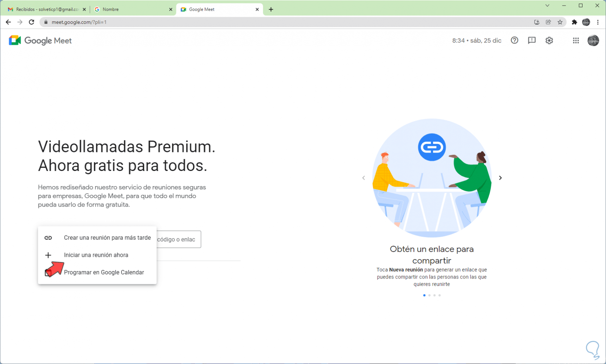
Task: Select the first carousel dot
Action: (424, 295)
